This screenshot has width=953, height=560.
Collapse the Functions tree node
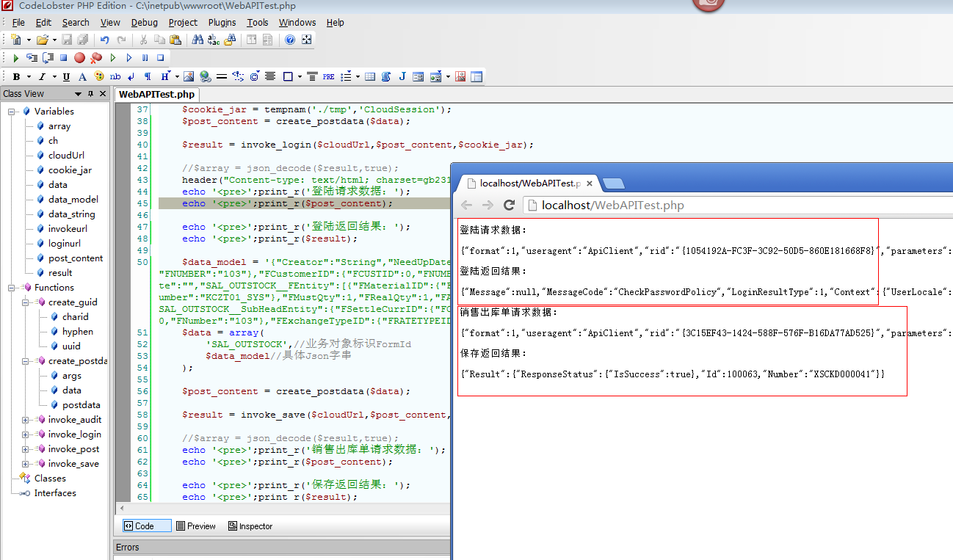[12, 288]
